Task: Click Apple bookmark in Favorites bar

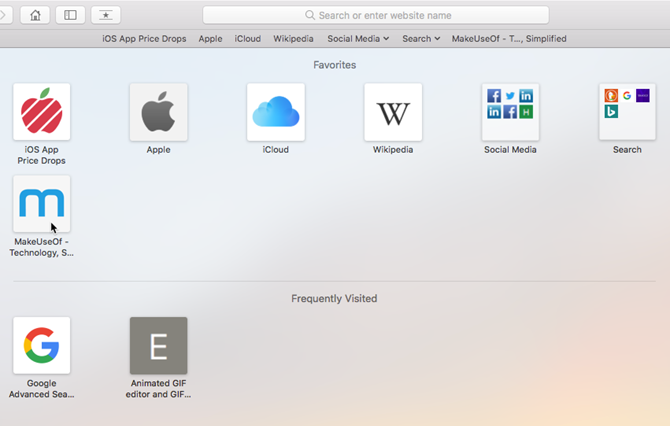Action: tap(210, 39)
